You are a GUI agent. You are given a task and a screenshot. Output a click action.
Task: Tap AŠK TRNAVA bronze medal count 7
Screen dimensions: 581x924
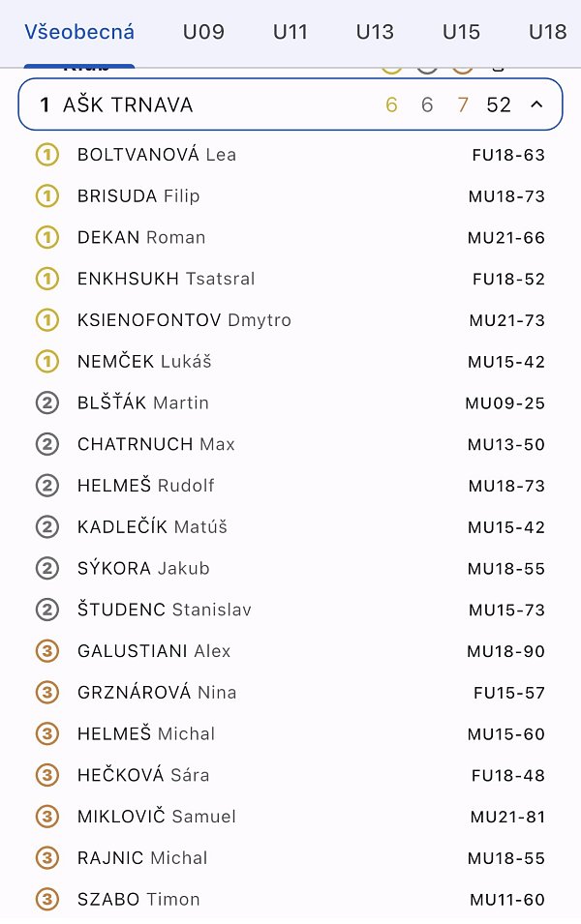[463, 104]
